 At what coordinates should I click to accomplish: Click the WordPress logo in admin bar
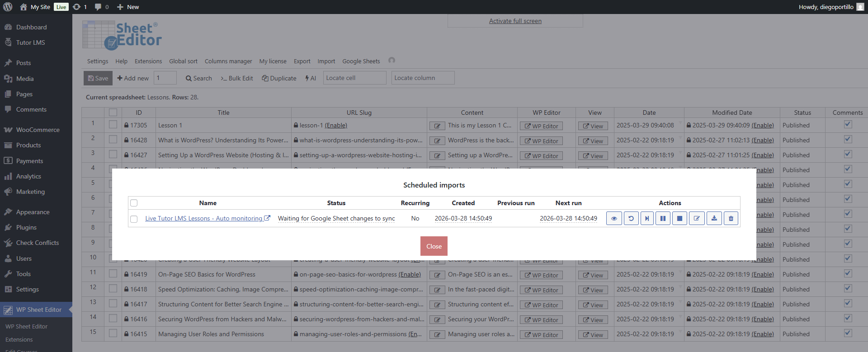click(x=8, y=7)
